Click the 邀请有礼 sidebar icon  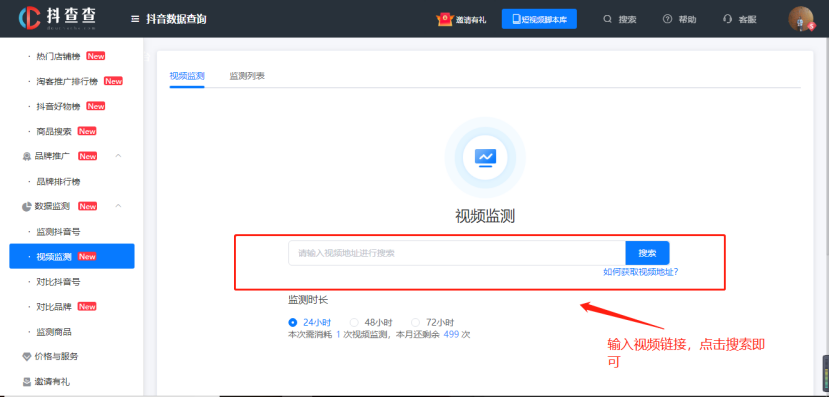(27, 382)
